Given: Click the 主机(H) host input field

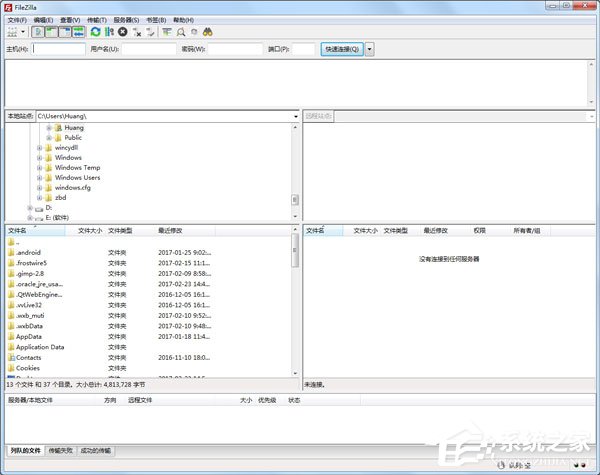Looking at the screenshot, I should coord(59,48).
